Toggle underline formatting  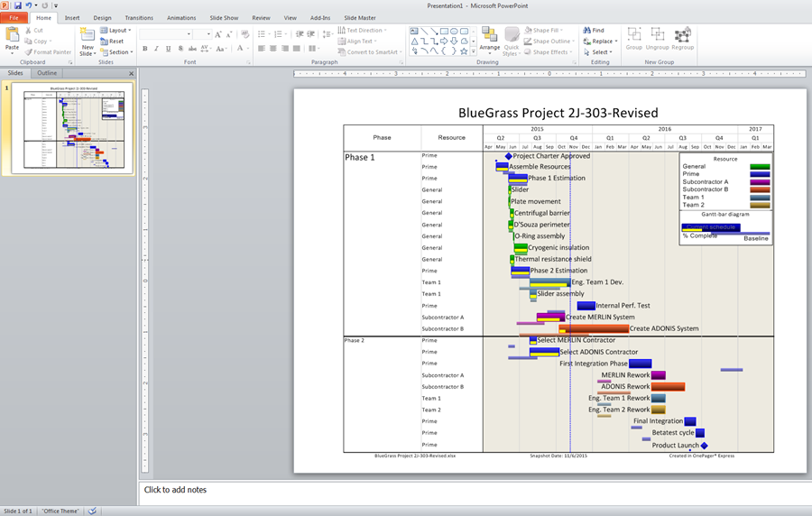coord(169,49)
